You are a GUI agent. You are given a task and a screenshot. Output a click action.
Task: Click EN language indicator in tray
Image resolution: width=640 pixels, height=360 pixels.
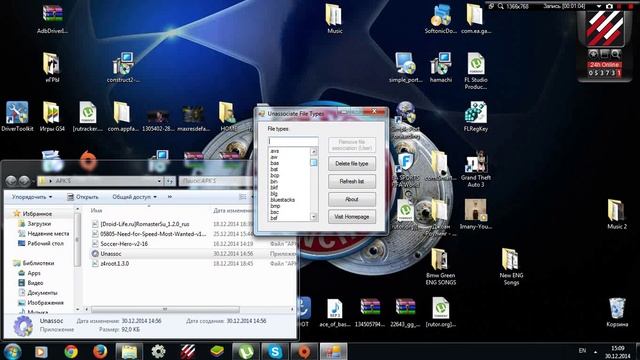pos(582,351)
